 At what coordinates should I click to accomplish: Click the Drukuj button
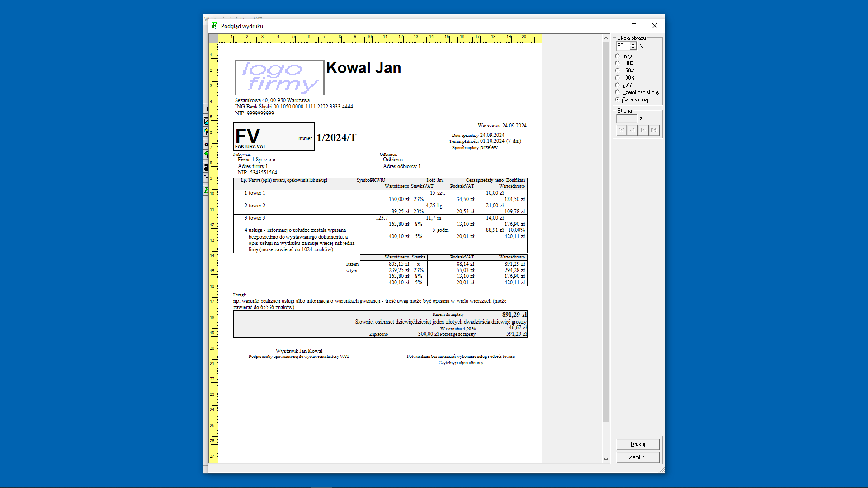637,444
